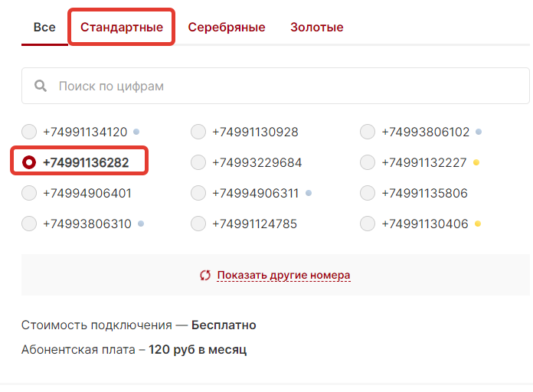Image resolution: width=533 pixels, height=392 pixels.
Task: Click gold dot next to +74991130406
Action: click(x=478, y=224)
